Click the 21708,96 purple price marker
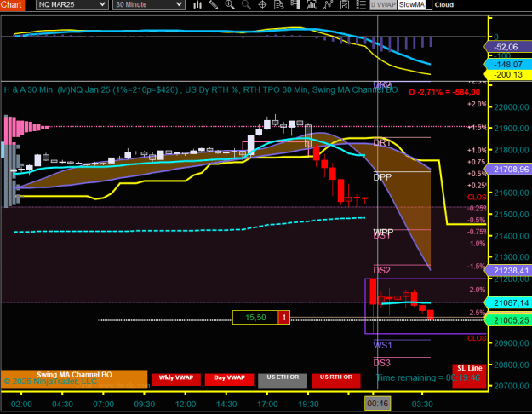 (x=508, y=170)
